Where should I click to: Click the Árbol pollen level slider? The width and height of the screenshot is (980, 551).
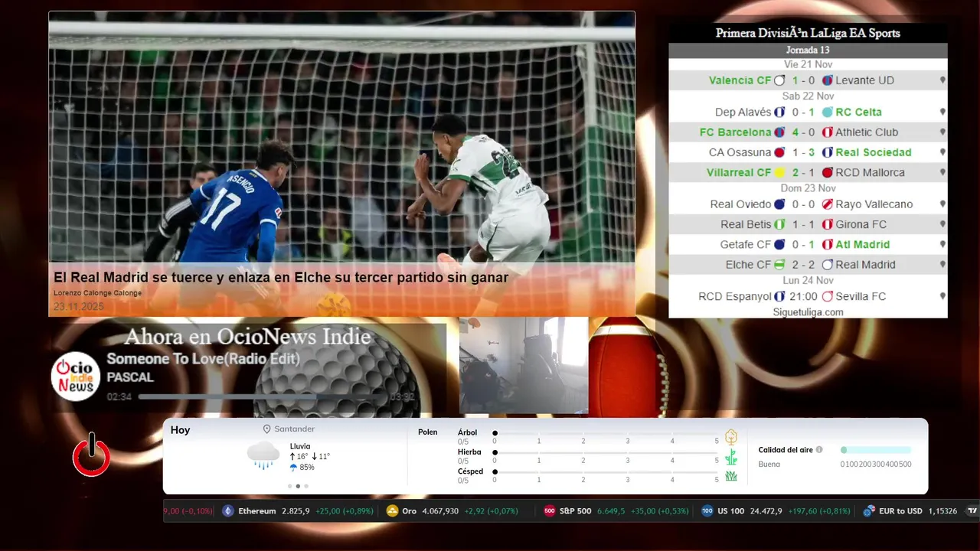[606, 433]
